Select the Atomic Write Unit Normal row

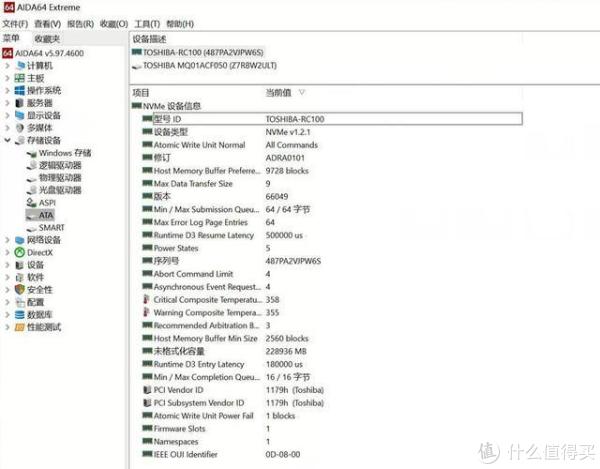coord(332,145)
